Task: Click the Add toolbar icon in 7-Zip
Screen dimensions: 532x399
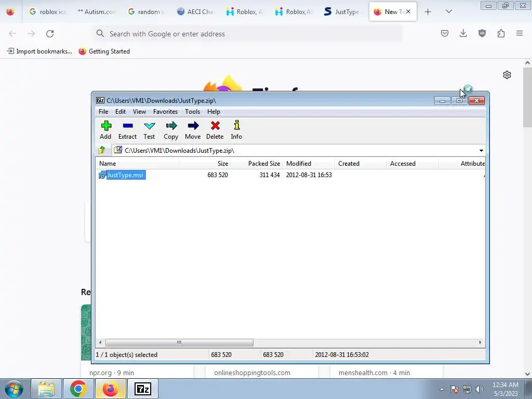Action: (106, 130)
